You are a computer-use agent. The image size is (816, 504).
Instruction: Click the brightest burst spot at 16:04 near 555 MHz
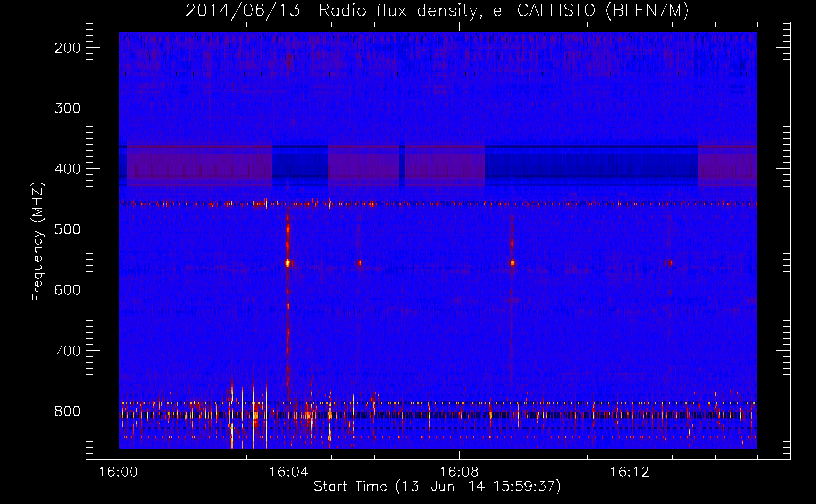click(x=288, y=263)
